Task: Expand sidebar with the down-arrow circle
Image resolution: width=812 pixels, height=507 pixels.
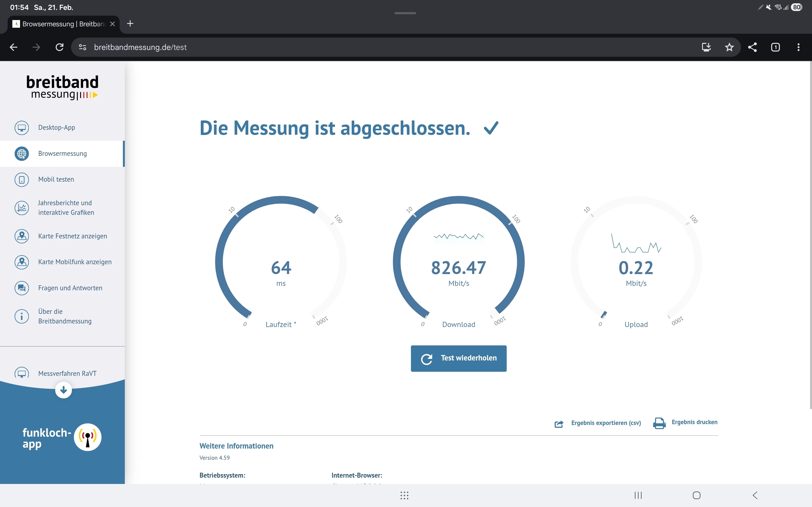Action: click(63, 390)
